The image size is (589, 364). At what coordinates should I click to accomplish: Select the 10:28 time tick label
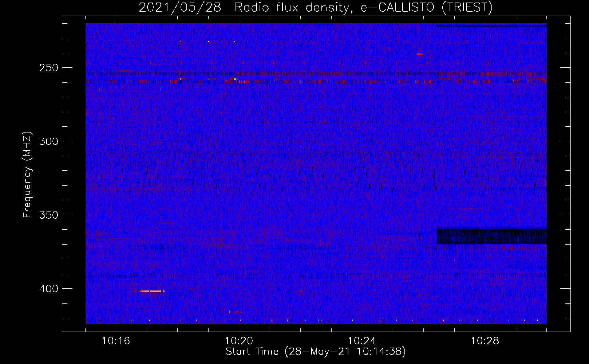[485, 341]
